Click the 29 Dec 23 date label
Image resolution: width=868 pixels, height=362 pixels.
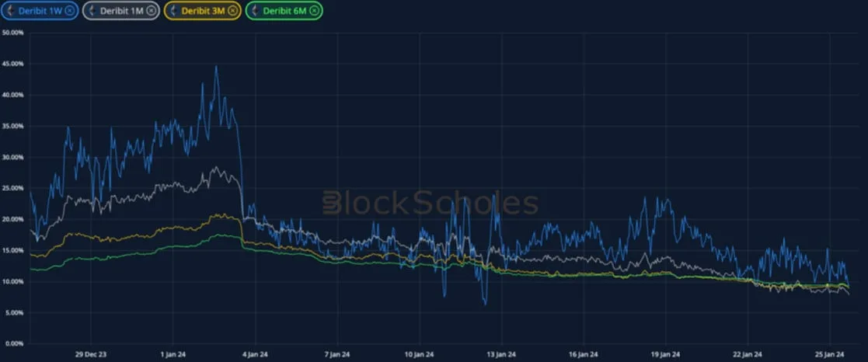tap(92, 354)
